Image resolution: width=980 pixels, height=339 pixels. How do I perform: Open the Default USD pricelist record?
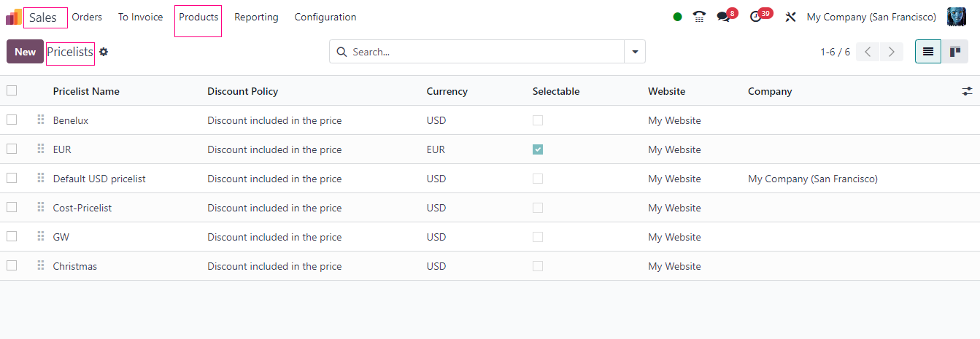pyautogui.click(x=99, y=179)
